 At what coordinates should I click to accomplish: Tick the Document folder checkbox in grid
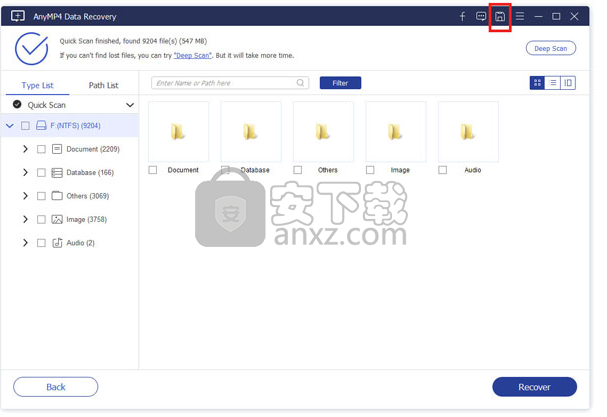coord(153,170)
